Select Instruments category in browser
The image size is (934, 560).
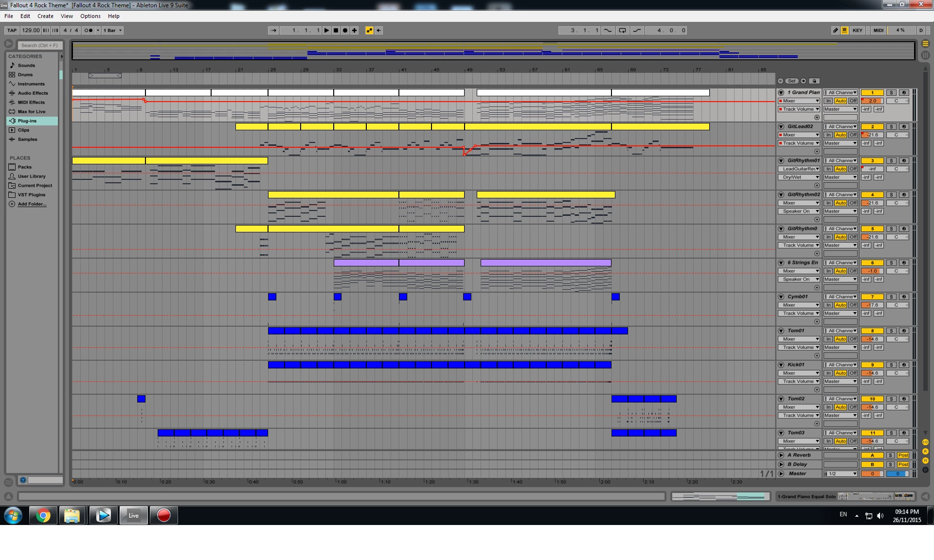click(x=32, y=84)
